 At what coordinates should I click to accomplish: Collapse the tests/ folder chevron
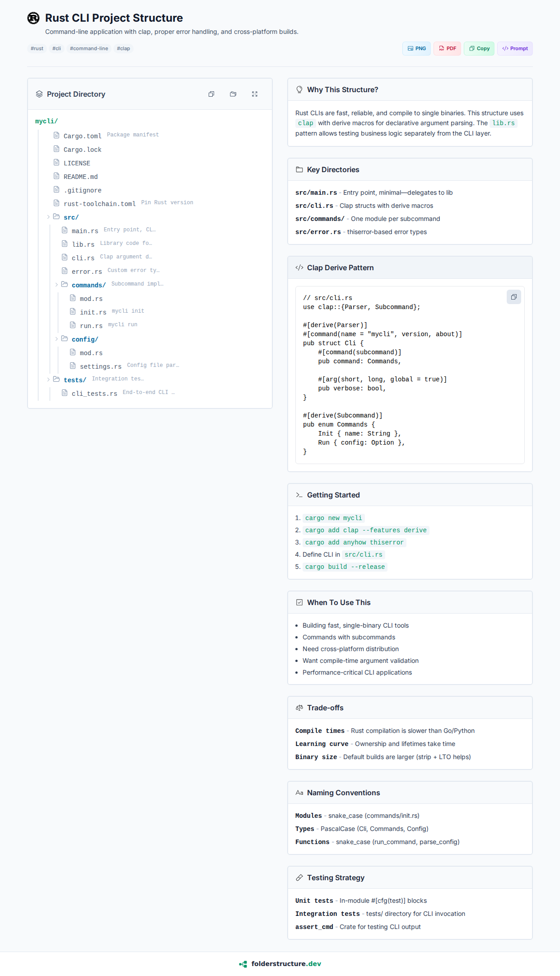click(x=48, y=380)
